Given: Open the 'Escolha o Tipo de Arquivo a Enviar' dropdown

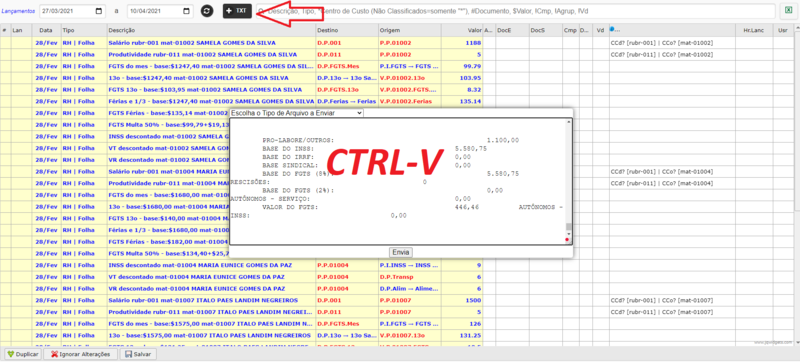Looking at the screenshot, I should click(296, 113).
